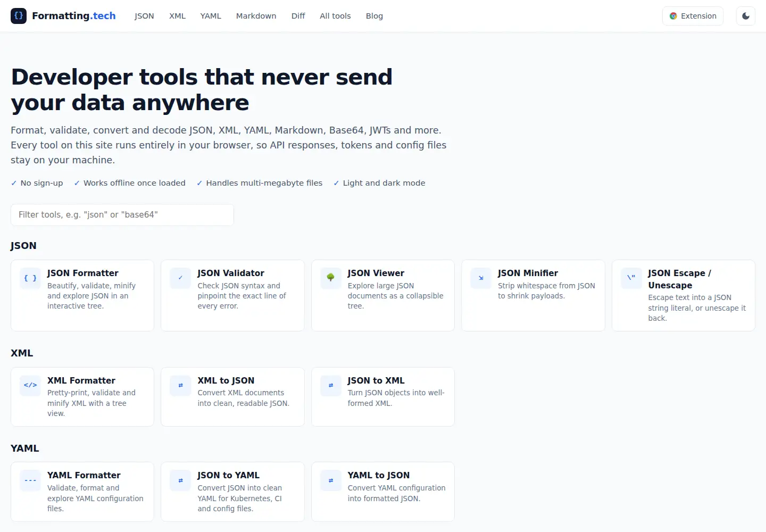Open the XML Formatter tool title
The height and width of the screenshot is (532, 766).
[81, 380]
